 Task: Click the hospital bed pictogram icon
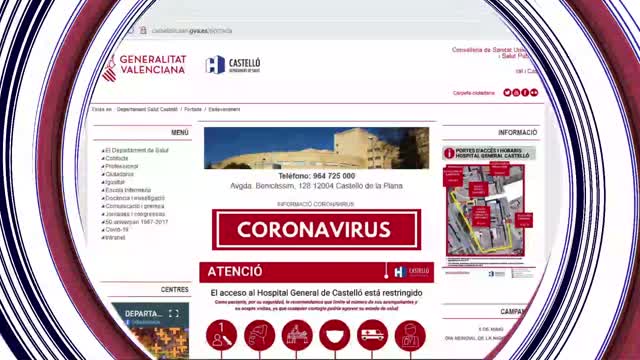click(297, 335)
